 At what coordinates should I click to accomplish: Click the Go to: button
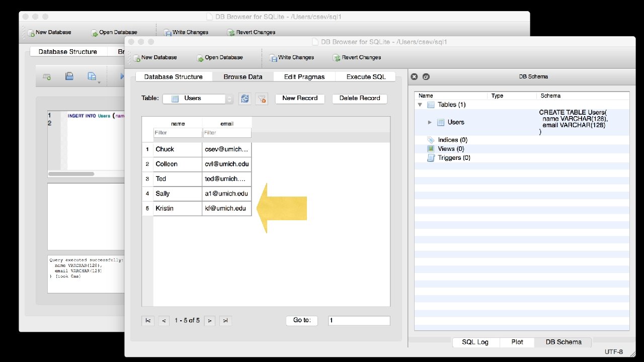[302, 320]
